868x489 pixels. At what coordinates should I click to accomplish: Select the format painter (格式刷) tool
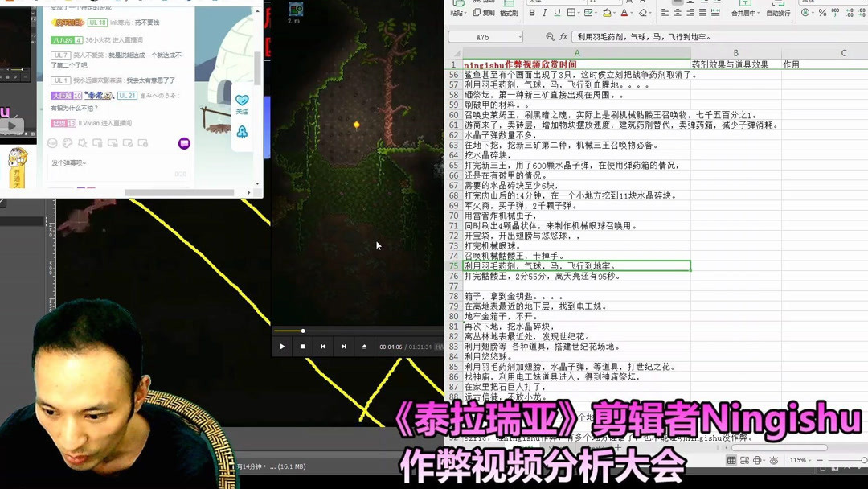pos(508,14)
